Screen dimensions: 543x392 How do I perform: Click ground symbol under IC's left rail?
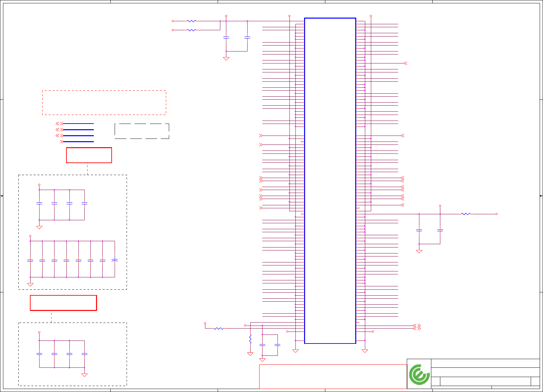[295, 351]
